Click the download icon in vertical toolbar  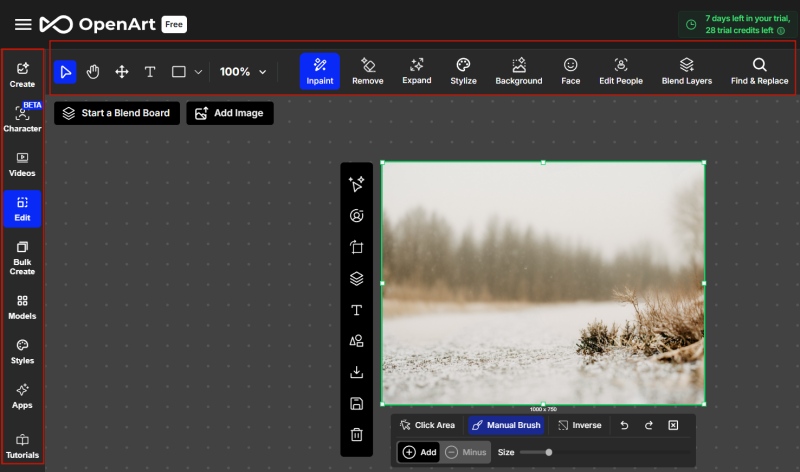(356, 372)
